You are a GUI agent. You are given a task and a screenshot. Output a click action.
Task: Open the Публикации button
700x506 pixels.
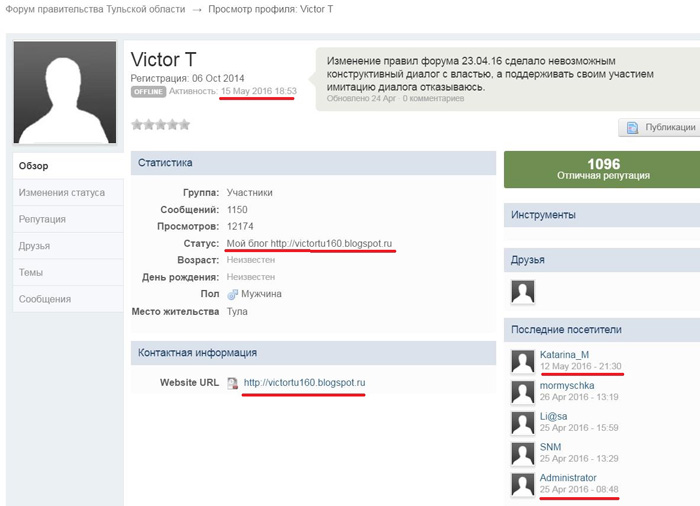pyautogui.click(x=658, y=127)
